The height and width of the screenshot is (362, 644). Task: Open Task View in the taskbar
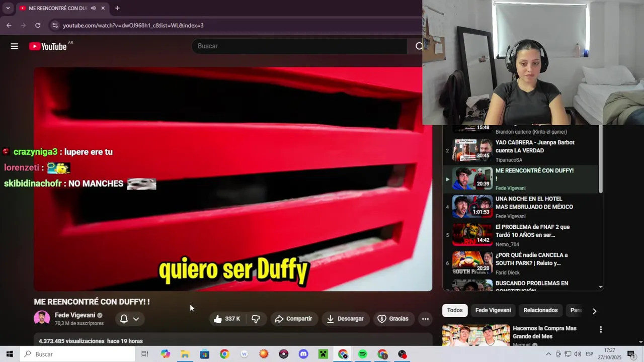tap(145, 354)
